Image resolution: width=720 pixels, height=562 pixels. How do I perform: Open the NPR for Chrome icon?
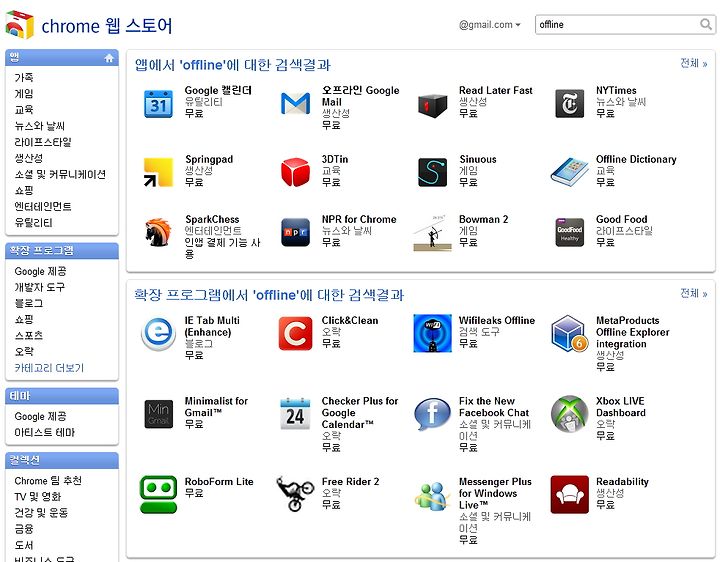click(x=295, y=232)
